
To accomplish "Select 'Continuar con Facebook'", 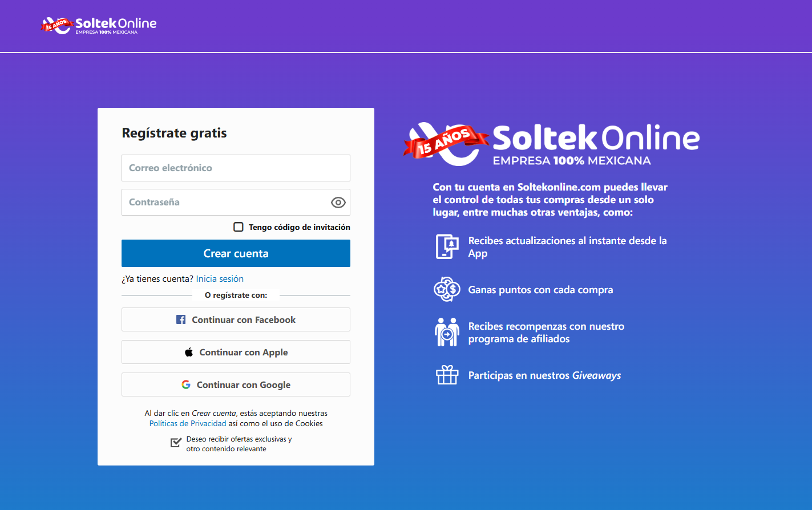I will click(x=236, y=319).
